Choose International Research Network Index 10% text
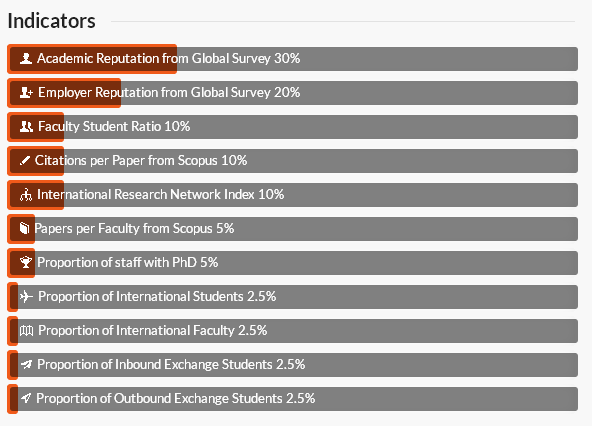592x426 pixels. [x=160, y=194]
